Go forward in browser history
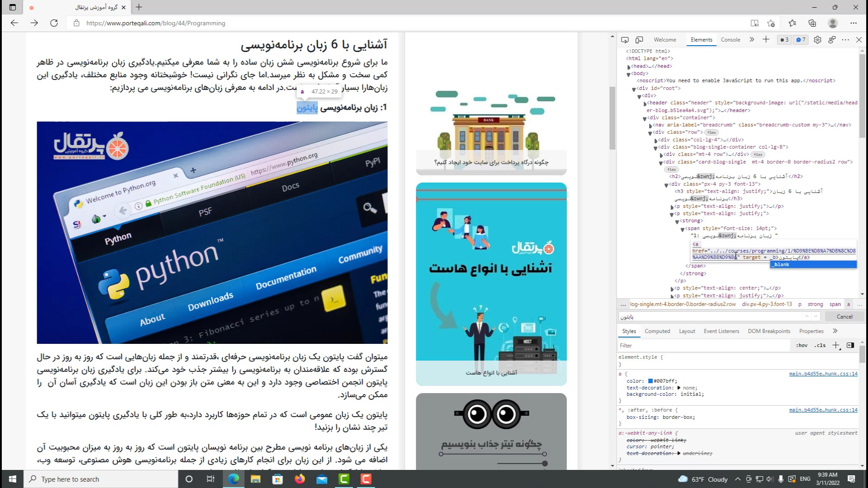 click(34, 23)
